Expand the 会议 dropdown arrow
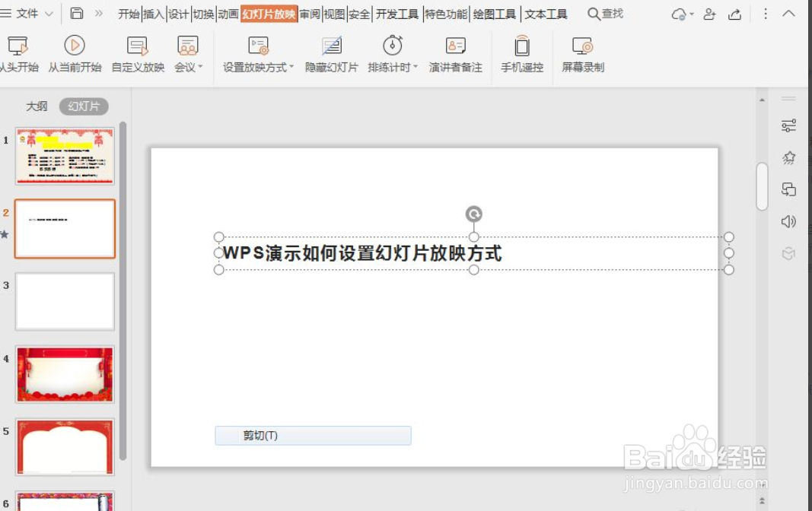The image size is (812, 511). coord(200,67)
